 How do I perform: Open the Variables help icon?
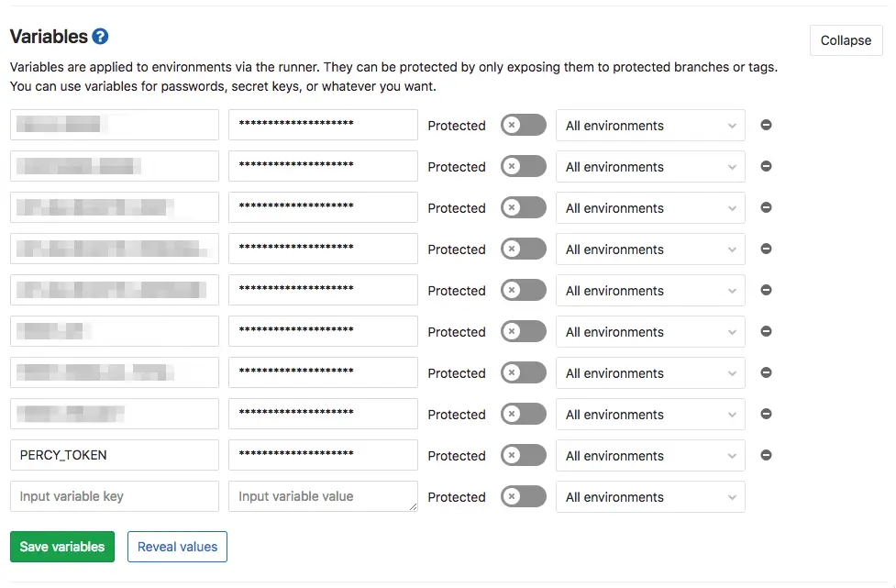[100, 37]
